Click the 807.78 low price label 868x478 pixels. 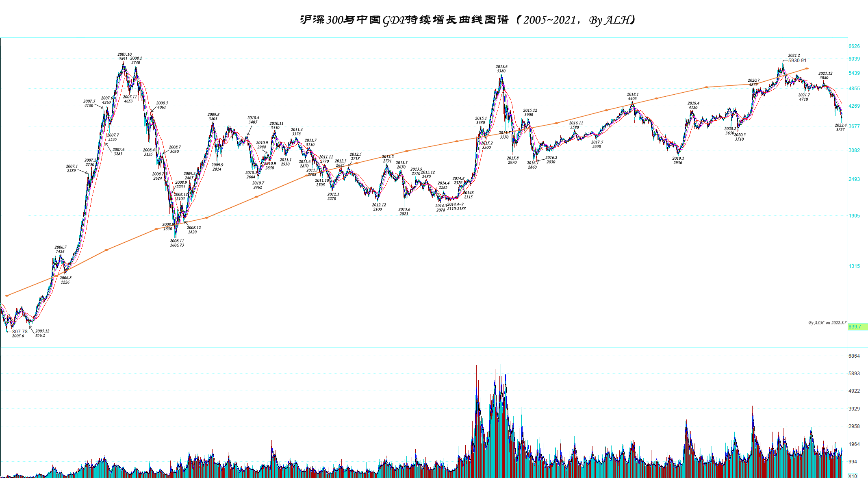pyautogui.click(x=20, y=331)
